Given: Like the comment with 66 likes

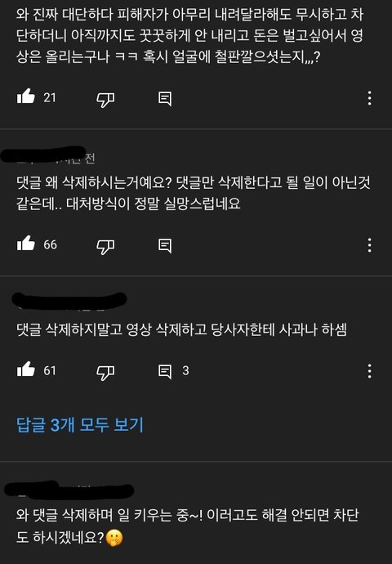Looking at the screenshot, I should [26, 244].
